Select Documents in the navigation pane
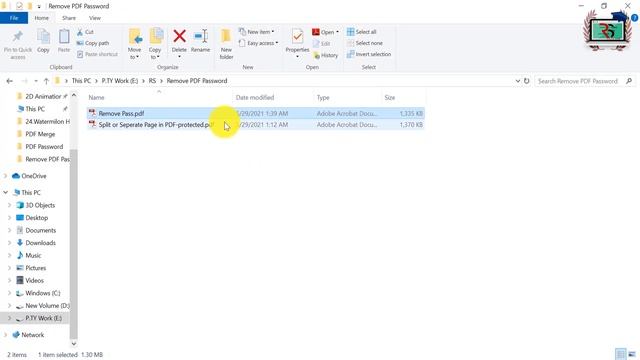 [40, 230]
